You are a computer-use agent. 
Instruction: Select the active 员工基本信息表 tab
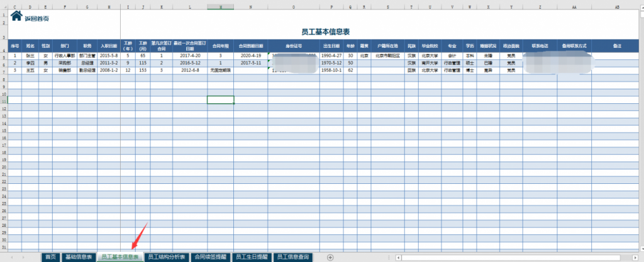pyautogui.click(x=120, y=257)
